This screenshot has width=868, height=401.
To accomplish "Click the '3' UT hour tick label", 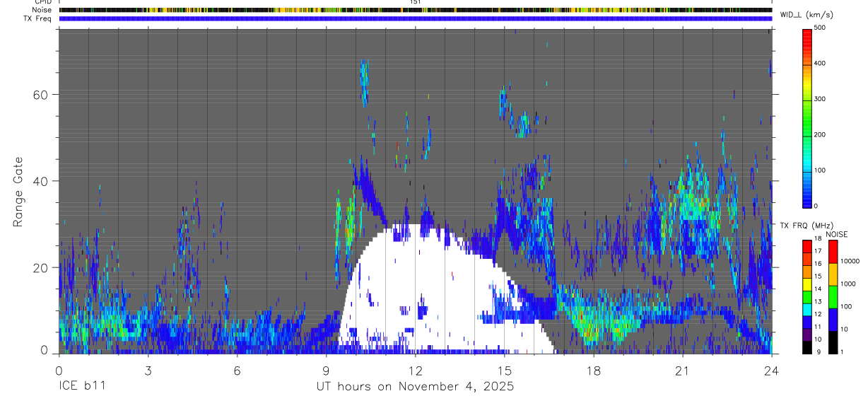I will click(x=148, y=371).
